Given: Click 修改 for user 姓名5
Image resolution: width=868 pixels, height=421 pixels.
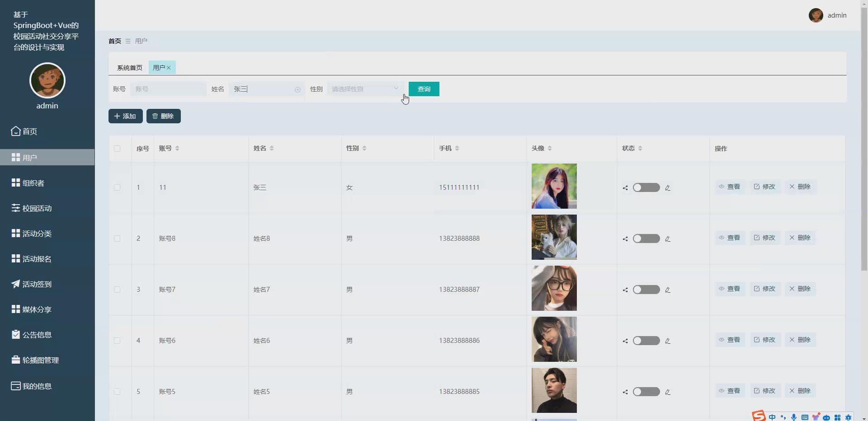Looking at the screenshot, I should [x=765, y=391].
